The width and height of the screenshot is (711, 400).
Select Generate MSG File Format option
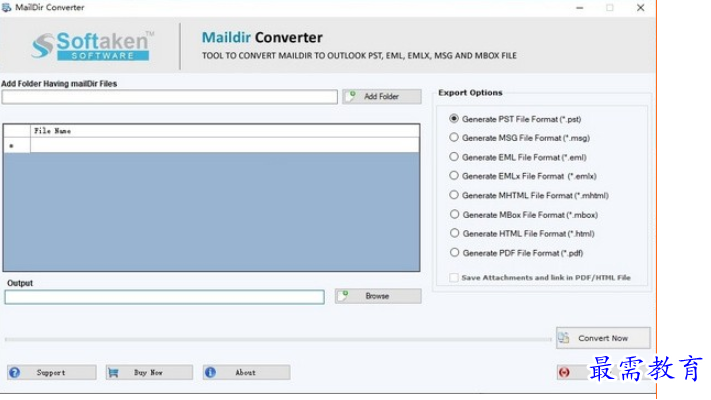click(x=519, y=138)
